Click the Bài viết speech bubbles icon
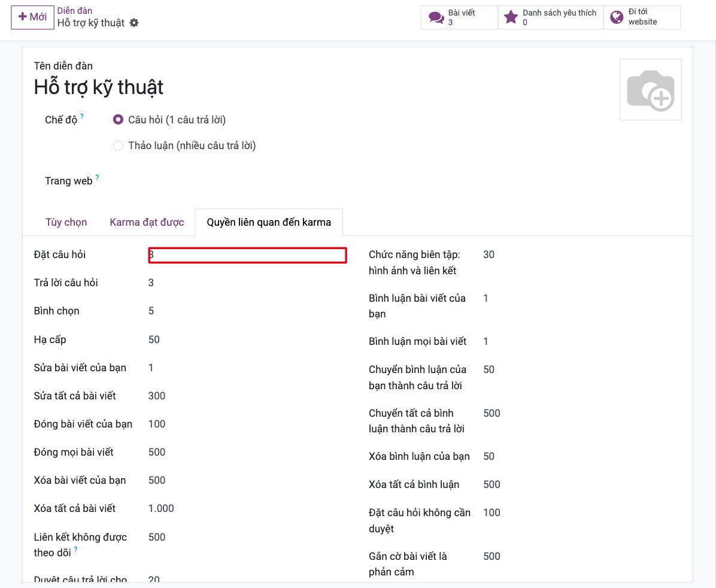Viewport: 716px width, 588px height. pos(436,17)
